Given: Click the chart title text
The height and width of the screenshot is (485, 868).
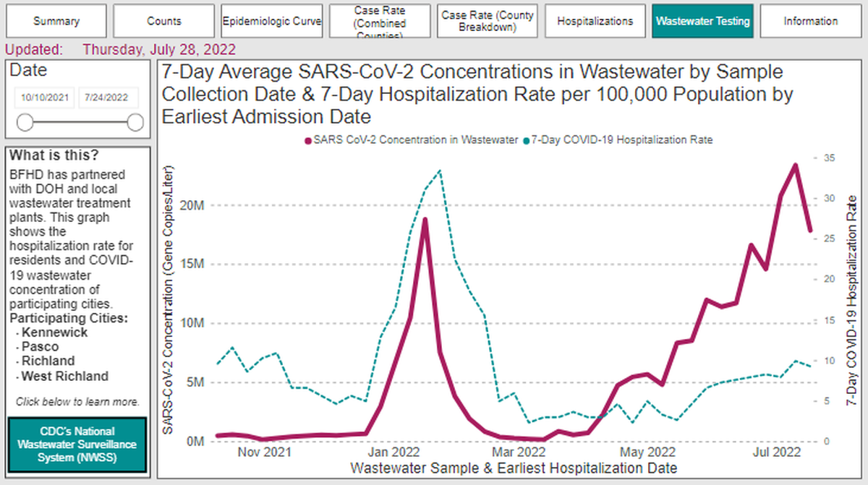Looking at the screenshot, I should pos(477,94).
